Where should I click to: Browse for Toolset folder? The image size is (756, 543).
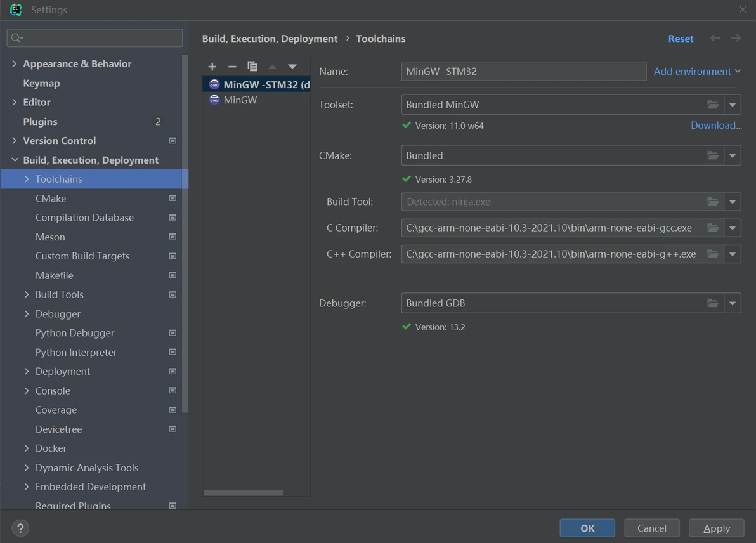[713, 105]
